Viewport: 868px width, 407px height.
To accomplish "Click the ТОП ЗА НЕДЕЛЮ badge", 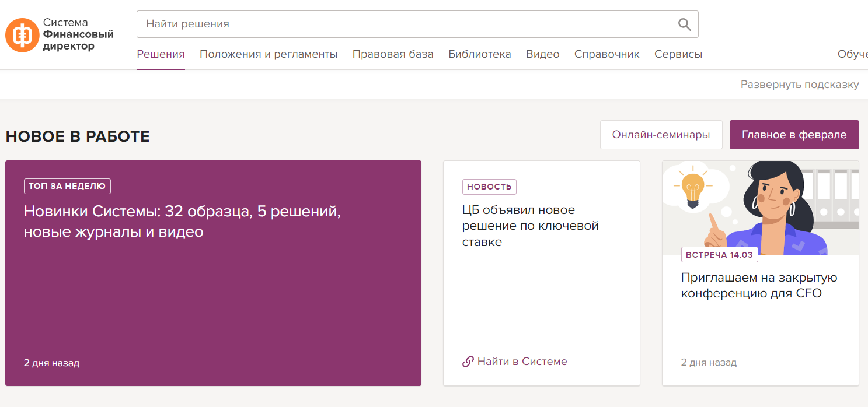I will coord(67,187).
